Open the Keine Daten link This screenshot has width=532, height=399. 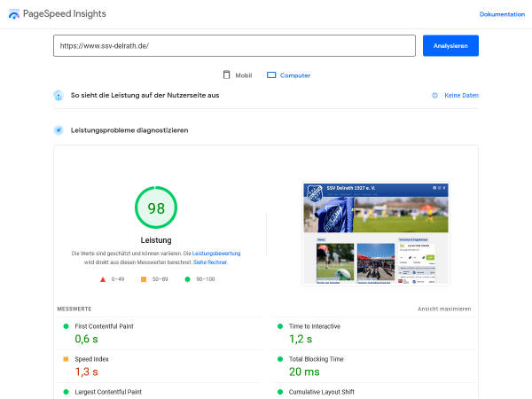461,96
